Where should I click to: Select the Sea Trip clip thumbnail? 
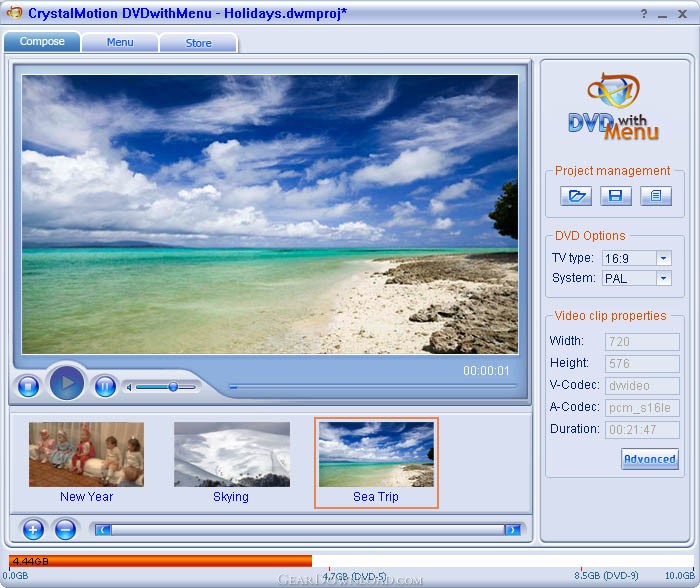(376, 455)
